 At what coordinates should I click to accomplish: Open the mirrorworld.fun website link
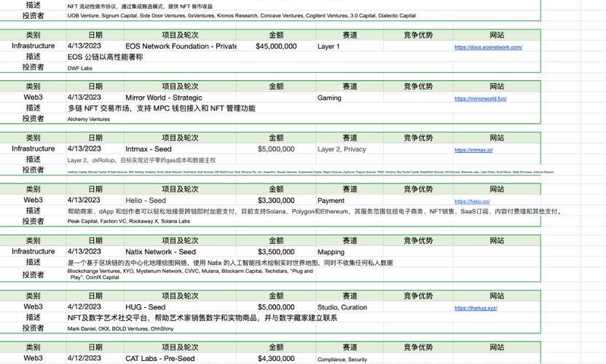point(480,99)
